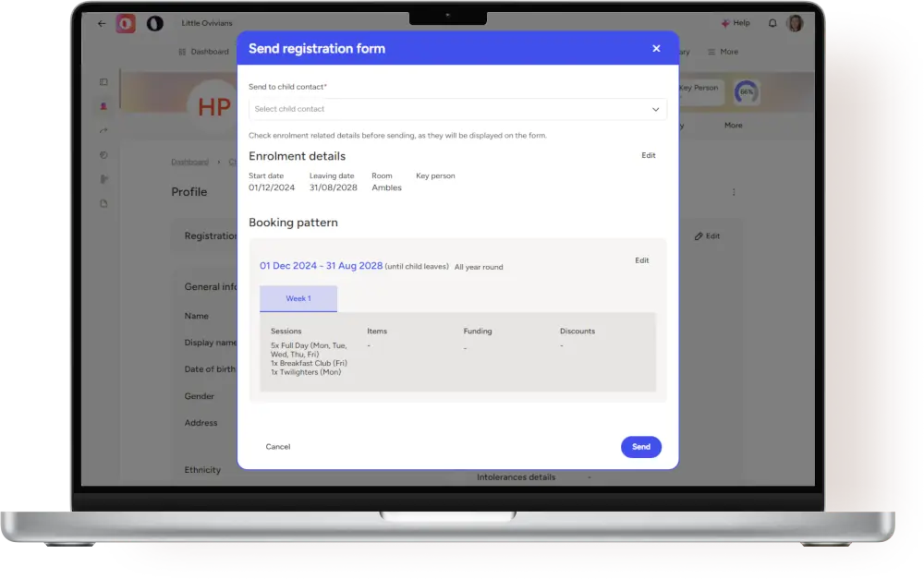Open the More hamburger menu in navigation
This screenshot has width=924, height=579.
[723, 52]
